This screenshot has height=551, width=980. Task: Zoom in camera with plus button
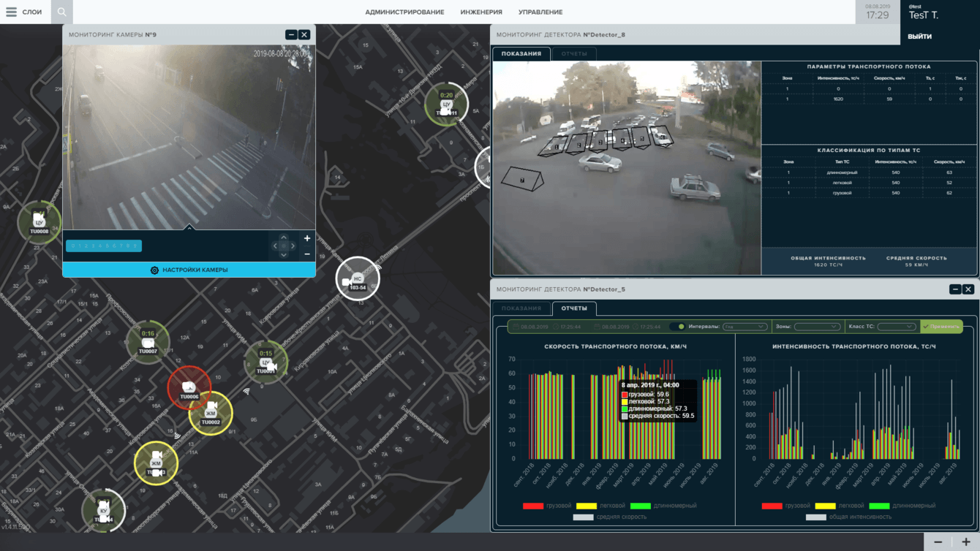tap(307, 238)
